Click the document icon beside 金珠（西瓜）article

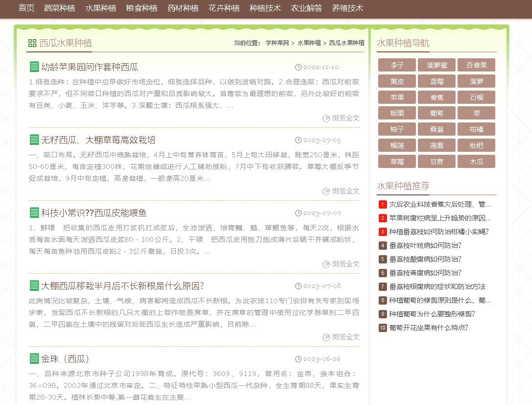(x=34, y=359)
